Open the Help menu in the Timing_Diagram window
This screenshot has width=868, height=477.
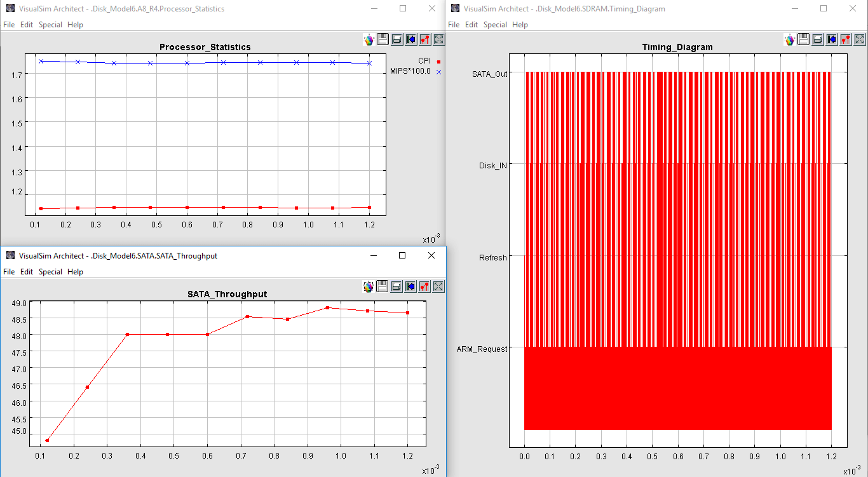[x=520, y=25]
